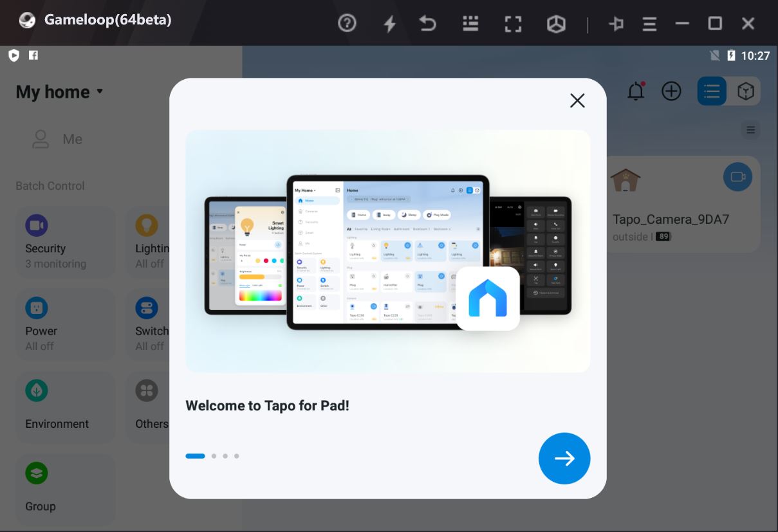Switch to list view mode
The height and width of the screenshot is (532, 778).
coord(712,91)
